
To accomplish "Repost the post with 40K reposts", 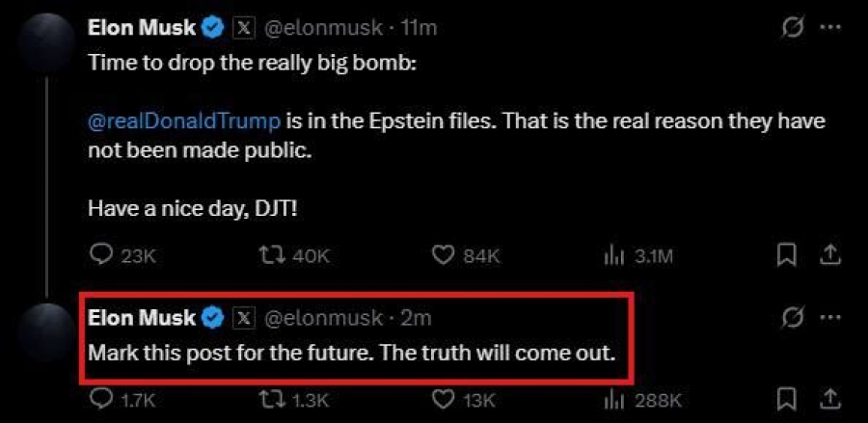I will point(294,255).
